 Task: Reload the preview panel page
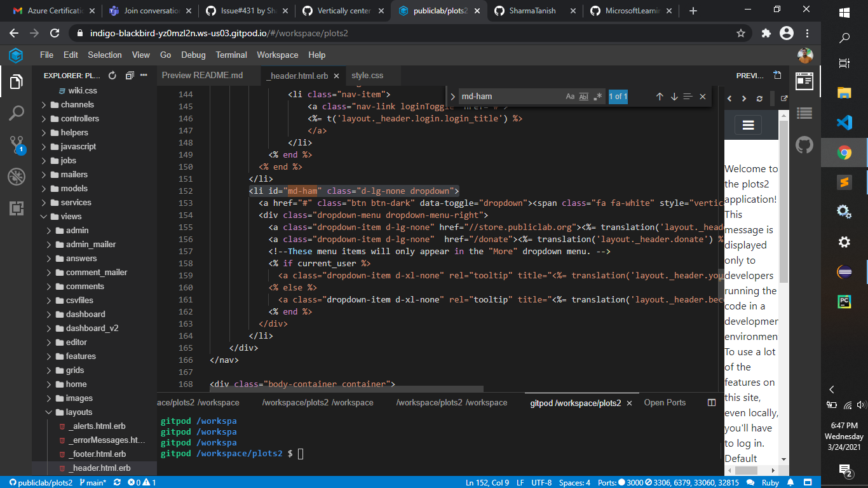[759, 98]
